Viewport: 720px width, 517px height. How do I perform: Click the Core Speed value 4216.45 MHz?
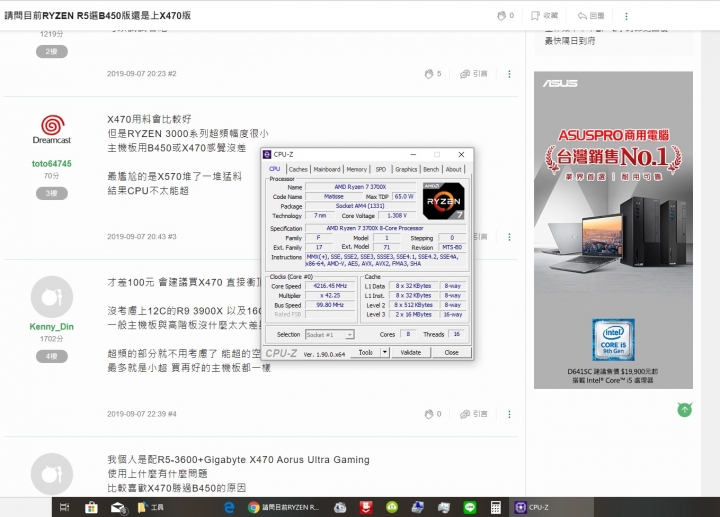(331, 286)
